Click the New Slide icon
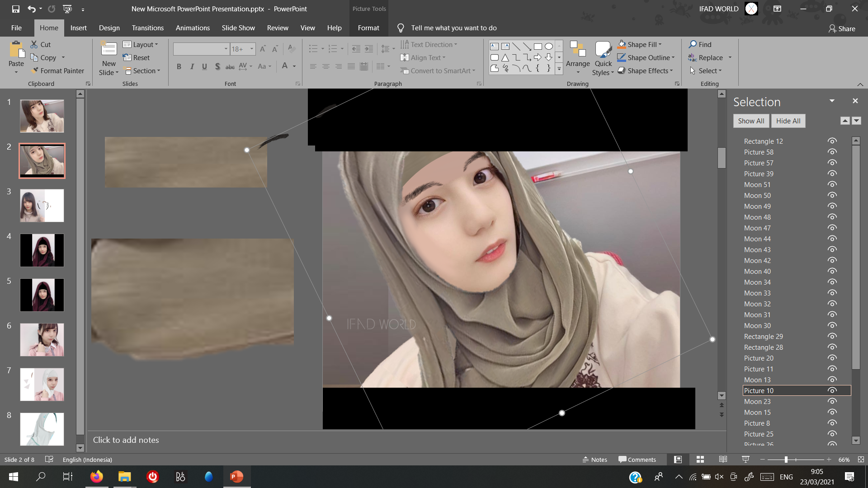The width and height of the screenshot is (868, 488). [109, 50]
